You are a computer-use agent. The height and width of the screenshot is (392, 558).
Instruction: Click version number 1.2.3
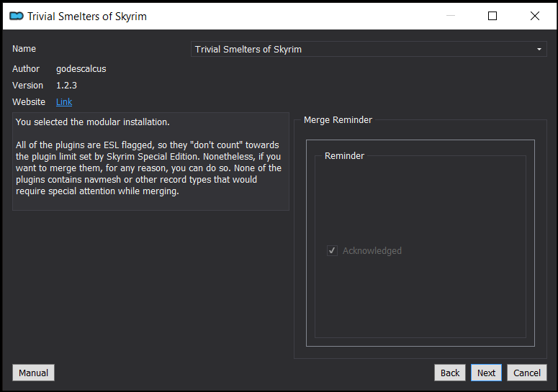pyautogui.click(x=66, y=86)
